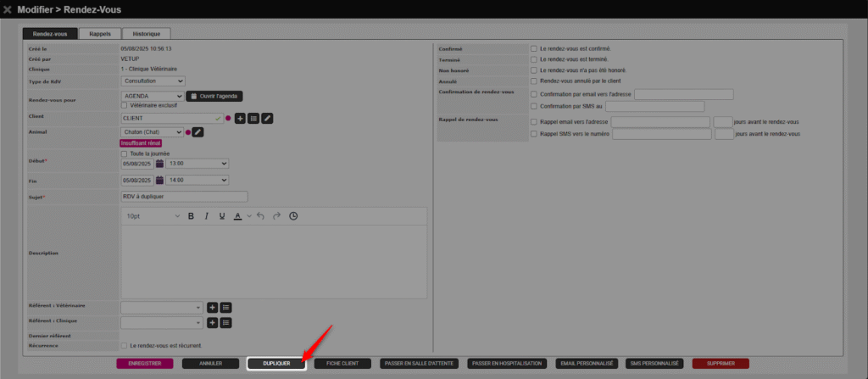This screenshot has height=379, width=868.
Task: Insert date/time using the clock icon
Action: [x=293, y=216]
